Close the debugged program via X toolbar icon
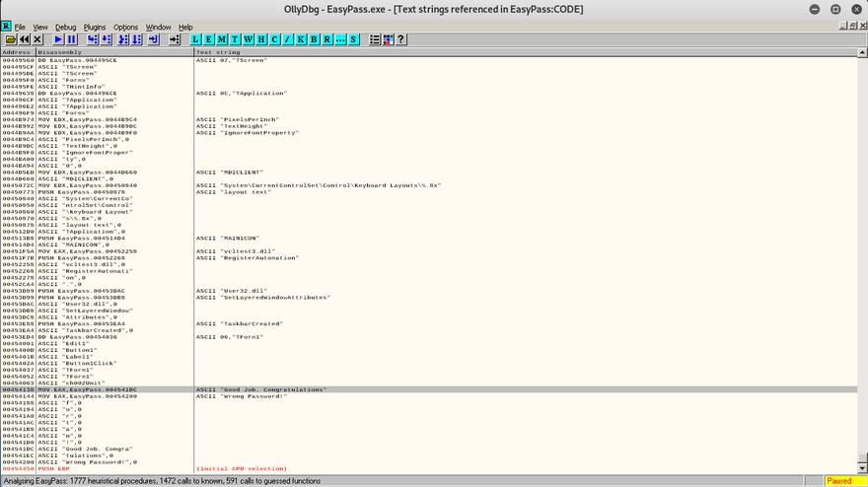Image resolution: width=868 pixels, height=487 pixels. 37,39
